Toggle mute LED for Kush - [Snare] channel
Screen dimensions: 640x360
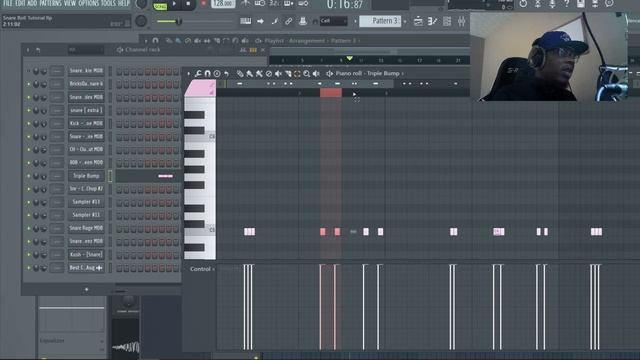click(x=29, y=255)
